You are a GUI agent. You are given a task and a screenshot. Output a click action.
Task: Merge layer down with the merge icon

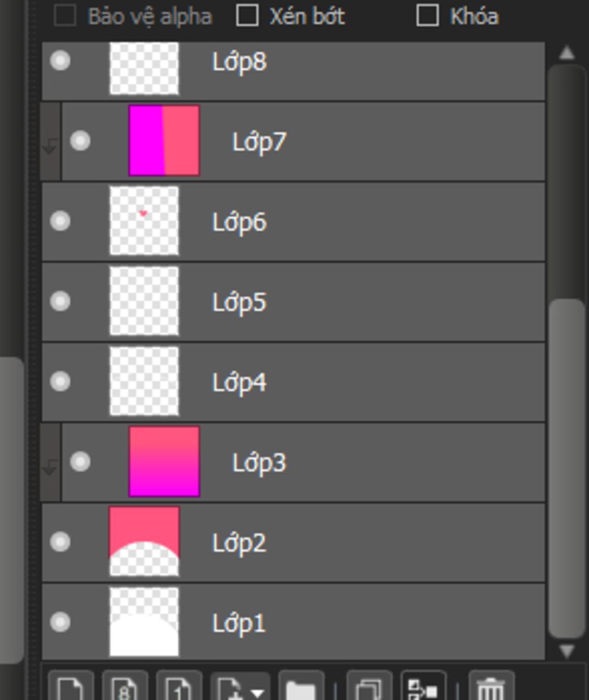[x=423, y=687]
